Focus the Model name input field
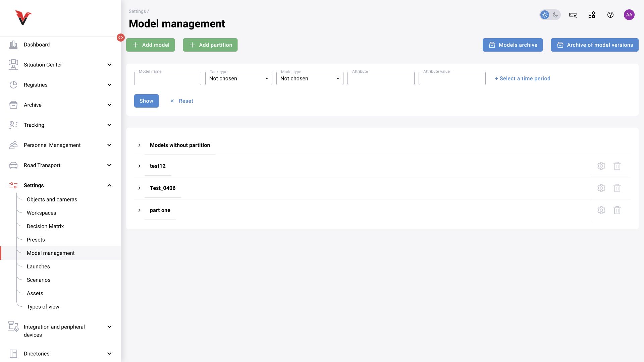Screen dimensions: 644x362 click(168, 78)
